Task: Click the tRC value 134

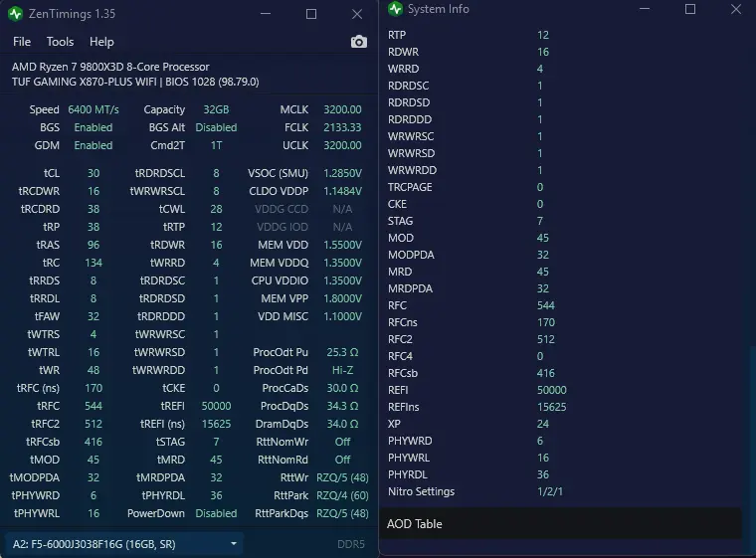Action: (x=94, y=263)
